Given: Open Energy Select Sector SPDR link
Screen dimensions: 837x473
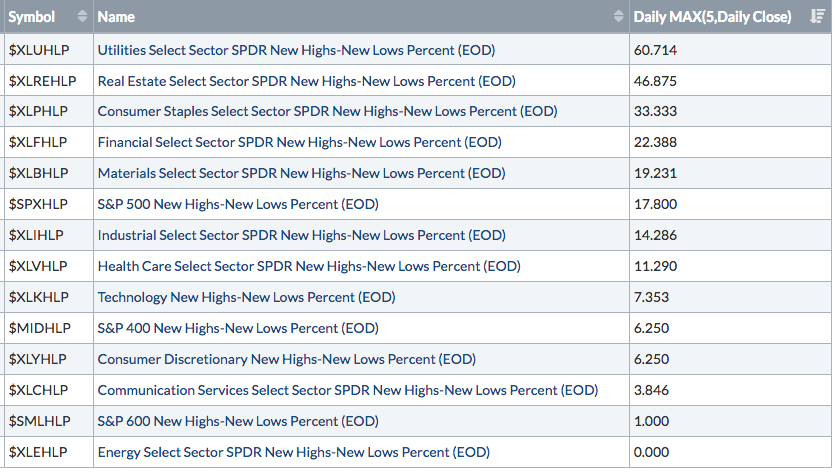Looking at the screenshot, I should coord(293,452).
